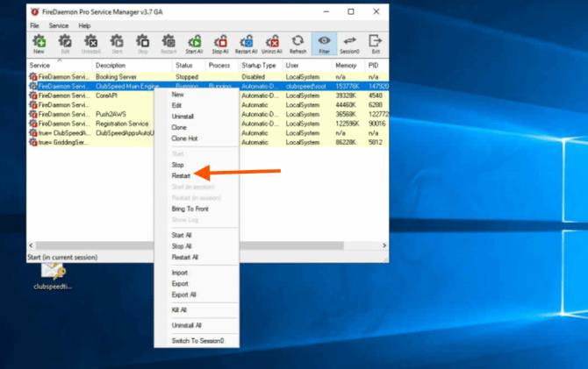Open the File menu

34,25
